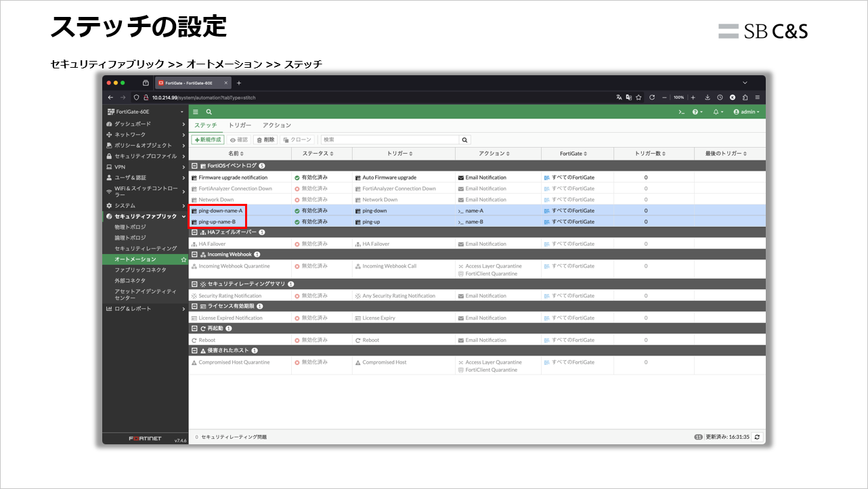Image resolution: width=868 pixels, height=489 pixels.
Task: Open 物理トポロジ in the sidebar
Action: (130, 227)
